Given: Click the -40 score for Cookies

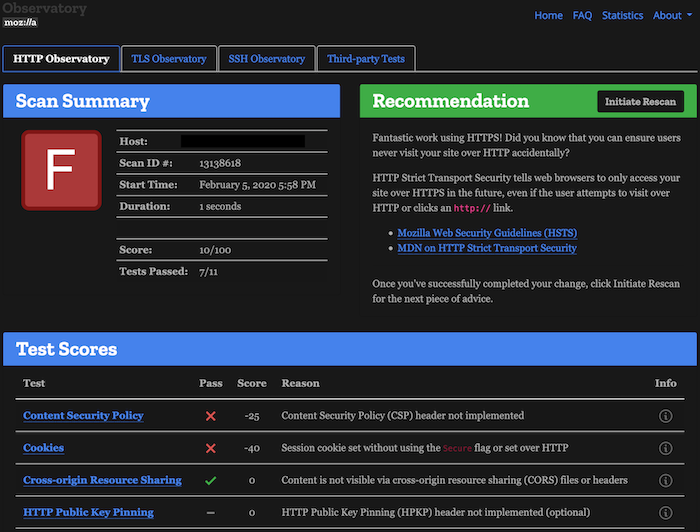Looking at the screenshot, I should [x=252, y=448].
